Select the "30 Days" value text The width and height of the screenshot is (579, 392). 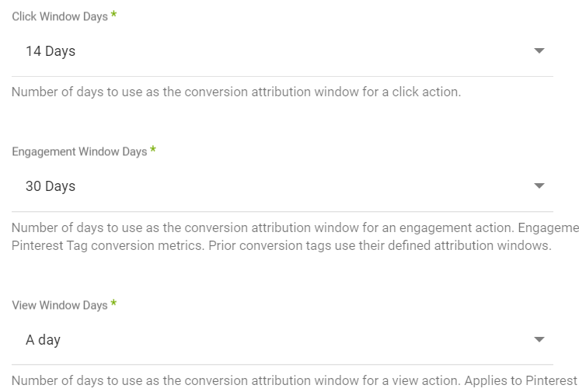51,187
